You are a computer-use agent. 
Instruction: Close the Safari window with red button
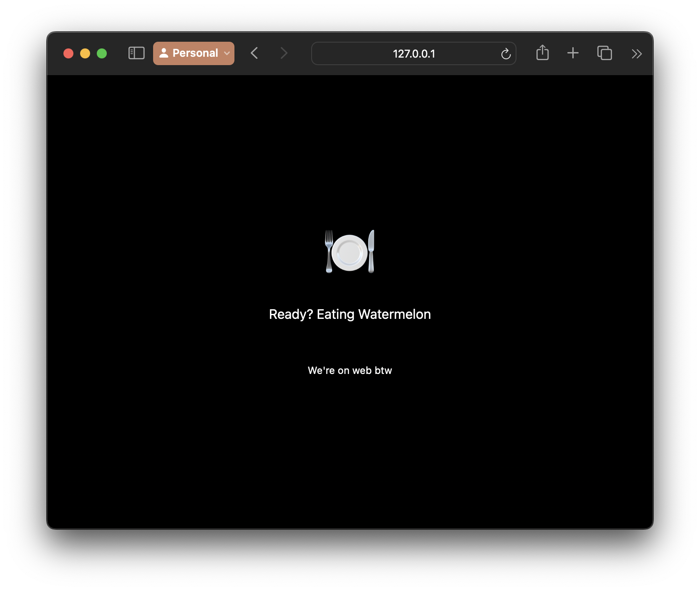pyautogui.click(x=68, y=53)
